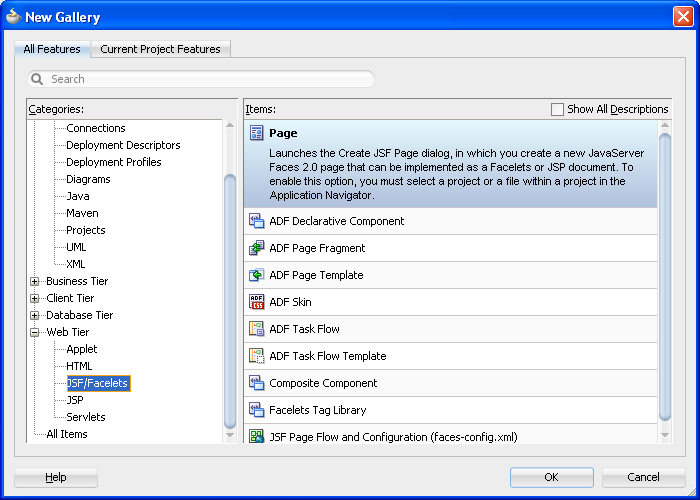Select ADF Page Fragment item text
This screenshot has height=500, width=700.
pyautogui.click(x=317, y=248)
